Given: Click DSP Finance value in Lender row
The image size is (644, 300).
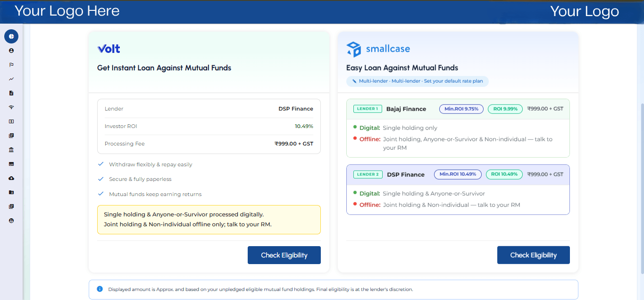Looking at the screenshot, I should pos(296,109).
